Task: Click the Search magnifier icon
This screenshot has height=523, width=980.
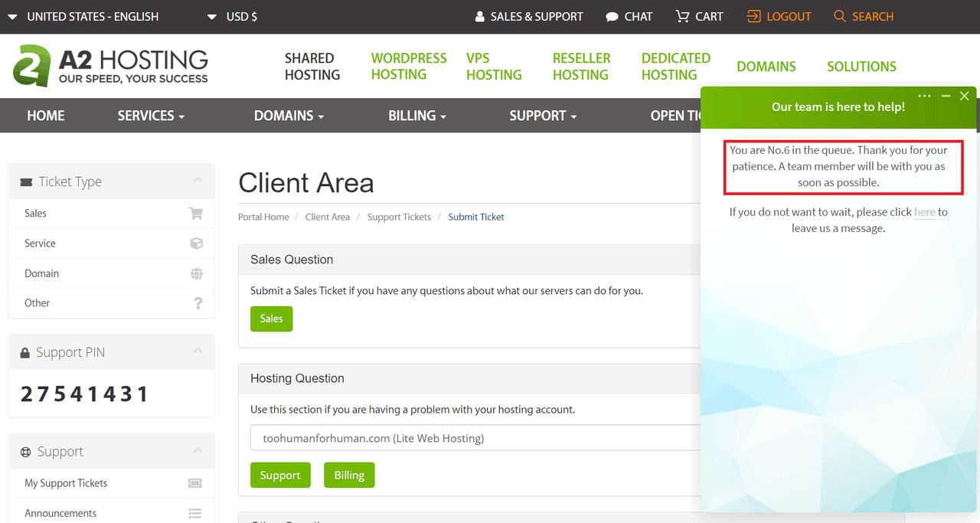Action: coord(840,16)
